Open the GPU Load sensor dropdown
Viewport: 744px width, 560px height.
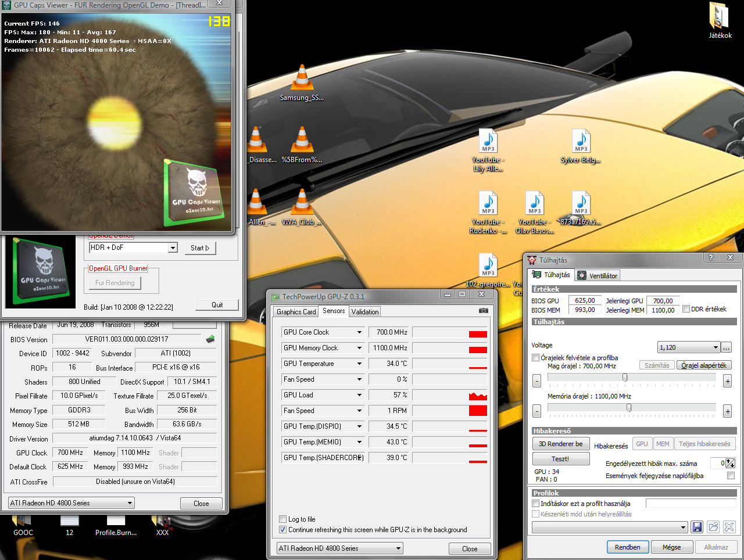coord(359,395)
